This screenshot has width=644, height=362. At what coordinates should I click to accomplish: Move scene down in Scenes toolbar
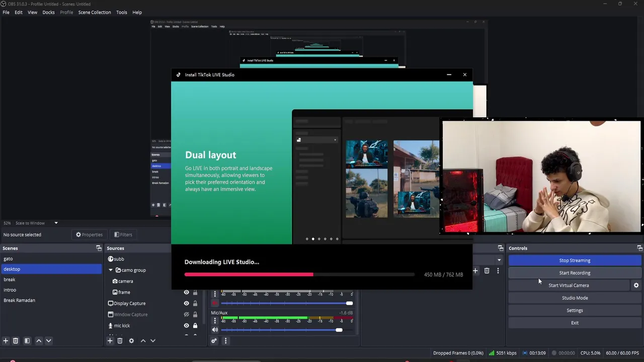pyautogui.click(x=49, y=341)
